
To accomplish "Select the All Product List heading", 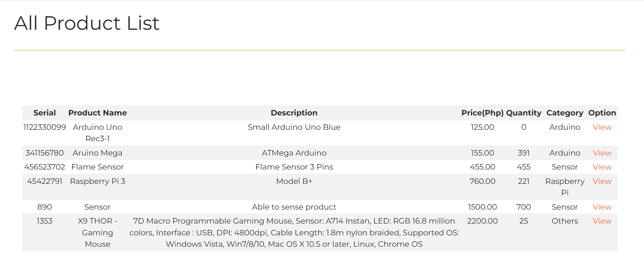I will 87,23.
